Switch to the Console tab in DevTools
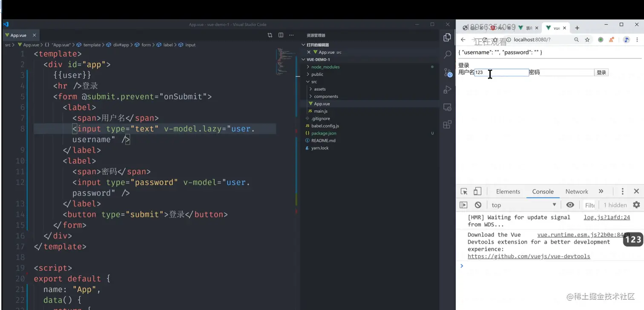This screenshot has width=644, height=310. 543,192
